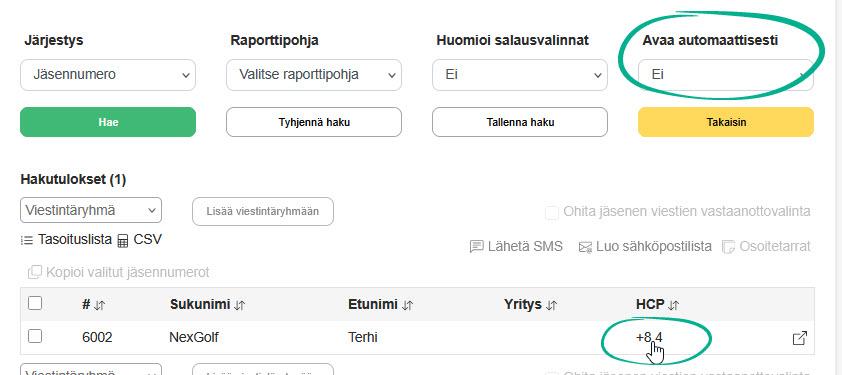
Task: Enable Ohita jäsenen viestien vastaanottovalinta checkbox
Action: (551, 213)
